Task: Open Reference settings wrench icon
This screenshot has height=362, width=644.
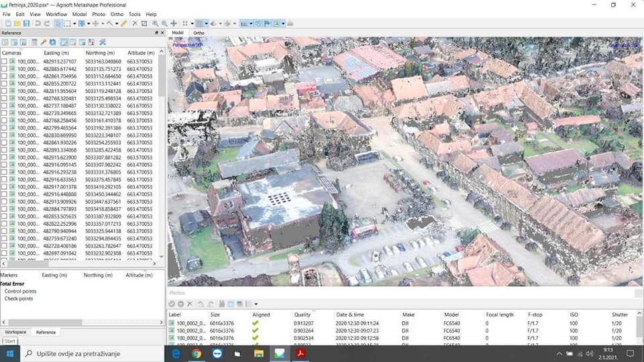Action: (103, 42)
